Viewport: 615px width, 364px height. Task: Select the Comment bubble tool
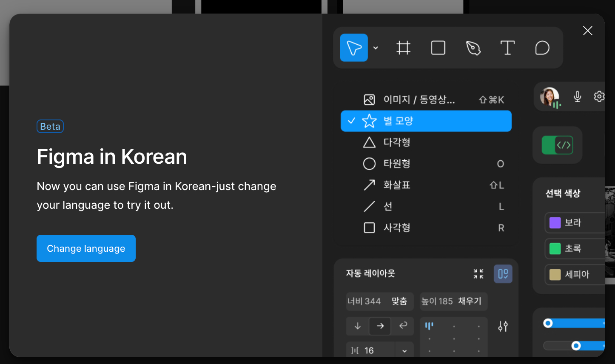pyautogui.click(x=542, y=48)
